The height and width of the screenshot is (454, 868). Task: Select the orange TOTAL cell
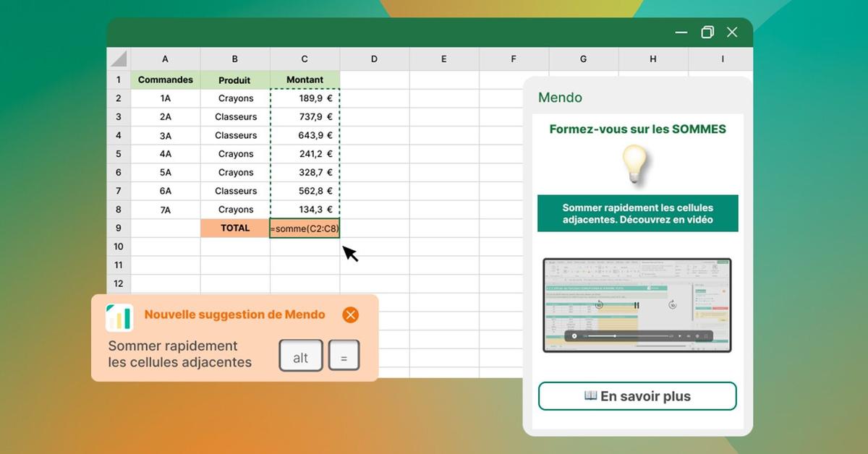pyautogui.click(x=234, y=228)
